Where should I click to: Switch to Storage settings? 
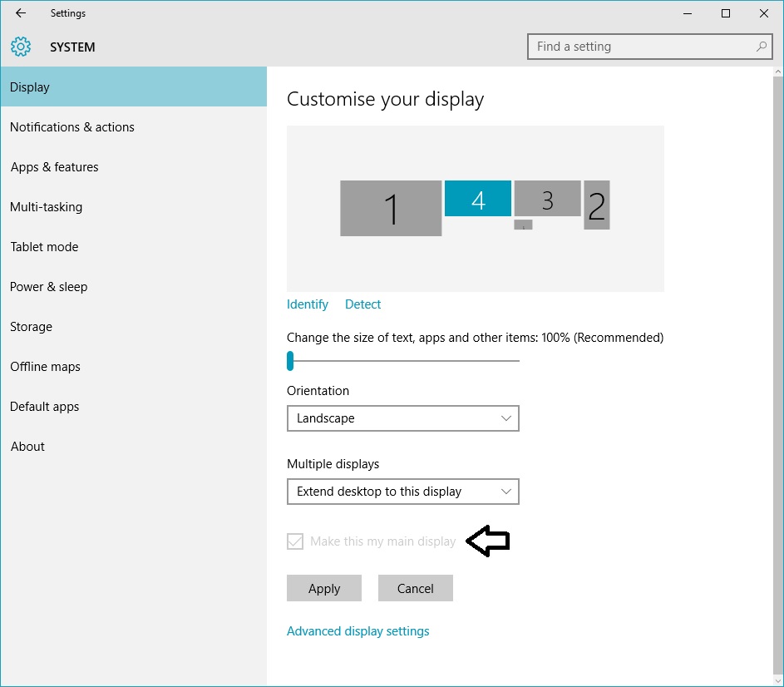pyautogui.click(x=32, y=327)
